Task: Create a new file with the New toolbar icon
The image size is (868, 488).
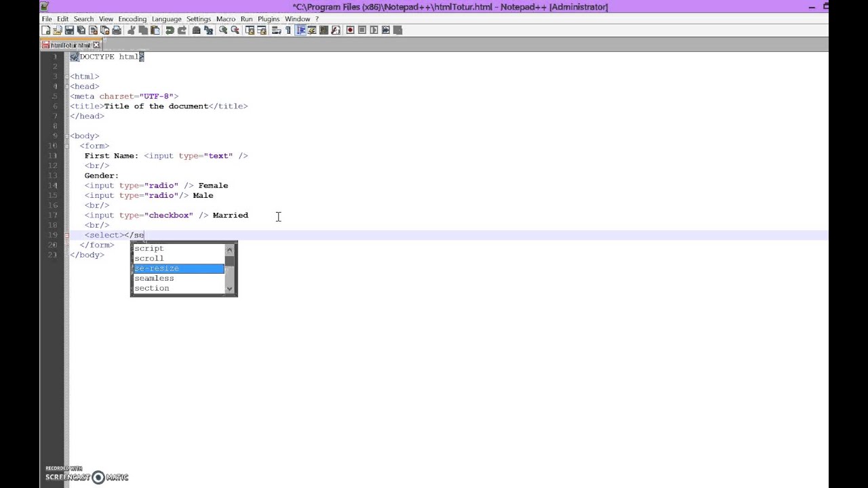Action: [x=46, y=30]
